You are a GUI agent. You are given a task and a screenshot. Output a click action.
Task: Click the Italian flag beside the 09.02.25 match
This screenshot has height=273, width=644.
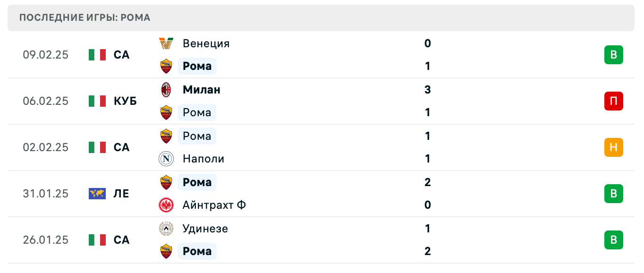click(97, 55)
